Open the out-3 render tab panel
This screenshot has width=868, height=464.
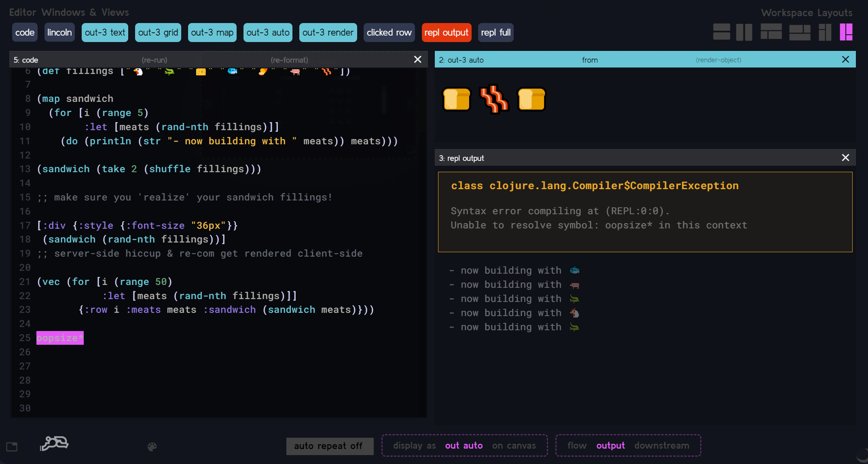coord(328,32)
